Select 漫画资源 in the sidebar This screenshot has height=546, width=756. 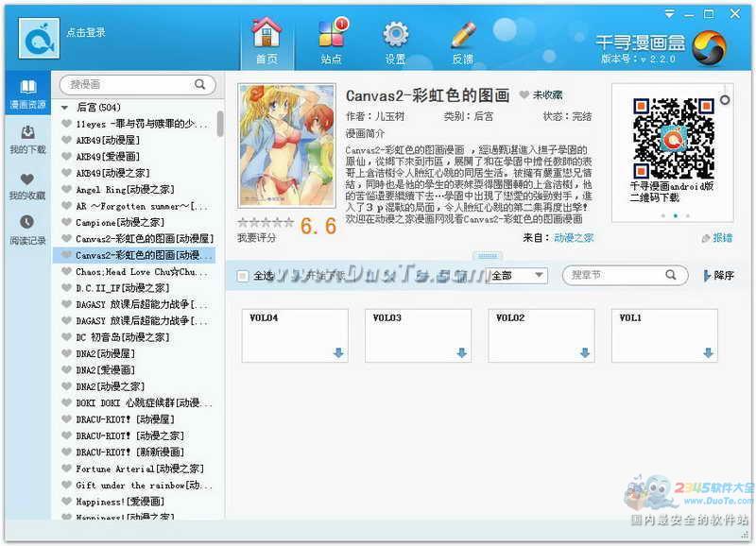tap(27, 94)
